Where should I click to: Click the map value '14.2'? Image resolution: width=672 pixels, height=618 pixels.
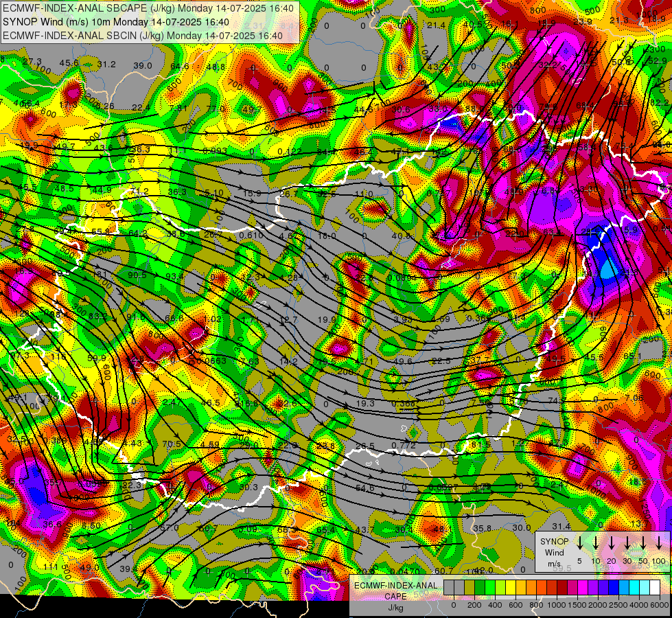pos(288,361)
